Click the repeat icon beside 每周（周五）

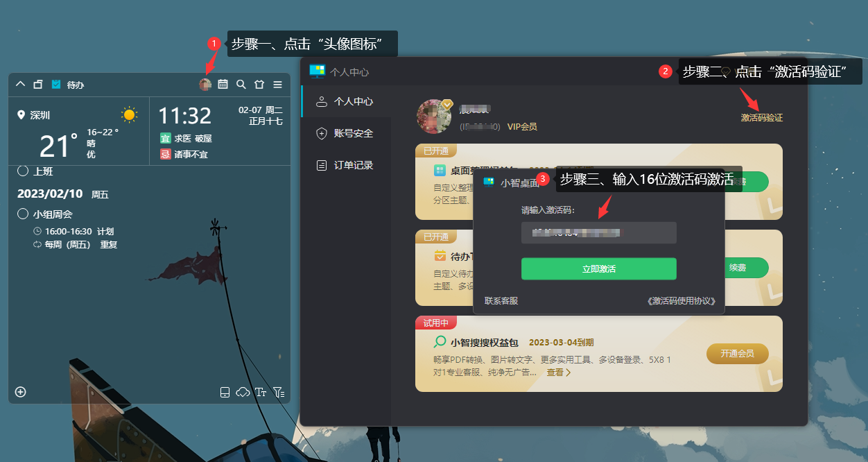pyautogui.click(x=37, y=244)
